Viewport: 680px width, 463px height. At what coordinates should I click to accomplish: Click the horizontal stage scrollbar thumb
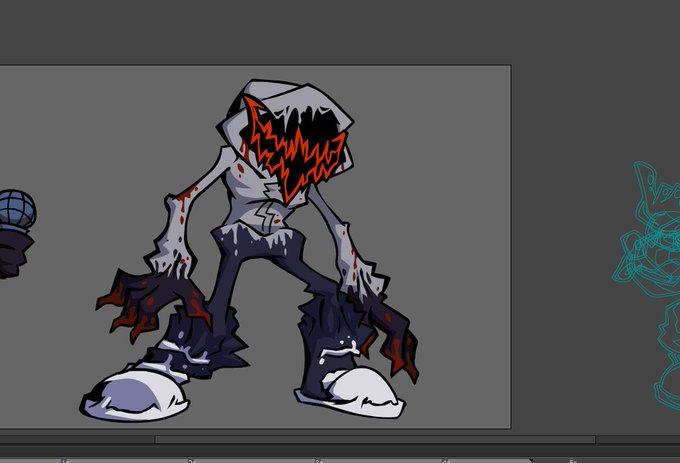[376, 440]
